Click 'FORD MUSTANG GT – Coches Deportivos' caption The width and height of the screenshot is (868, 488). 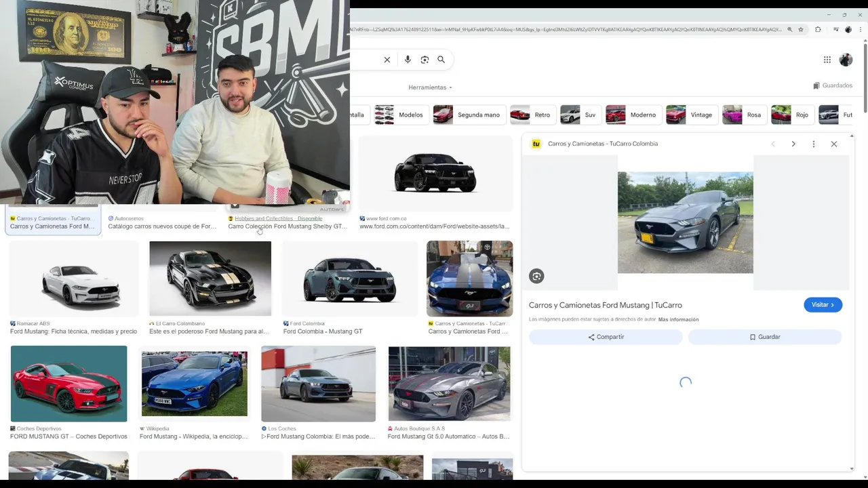coord(68,436)
